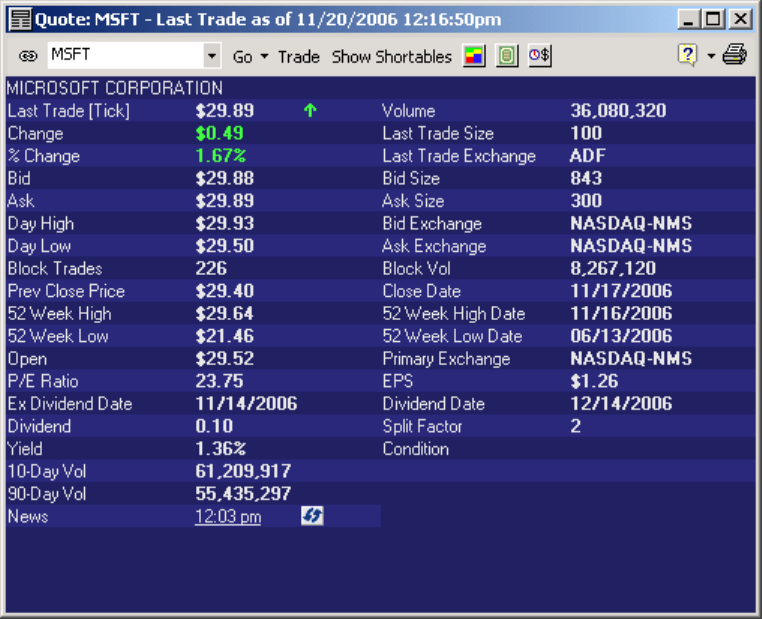This screenshot has width=762, height=619.
Task: Select 10-Day Vol value 61,209,917
Action: coord(243,471)
